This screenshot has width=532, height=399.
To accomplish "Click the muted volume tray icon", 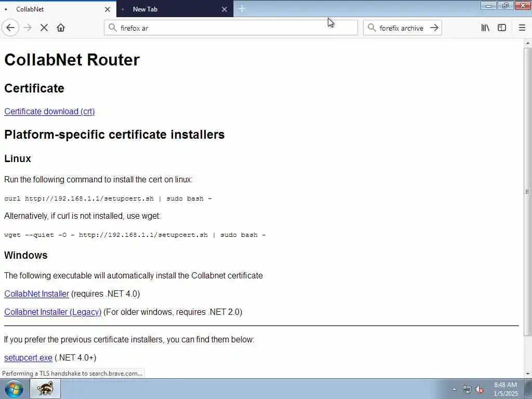I will (480, 390).
